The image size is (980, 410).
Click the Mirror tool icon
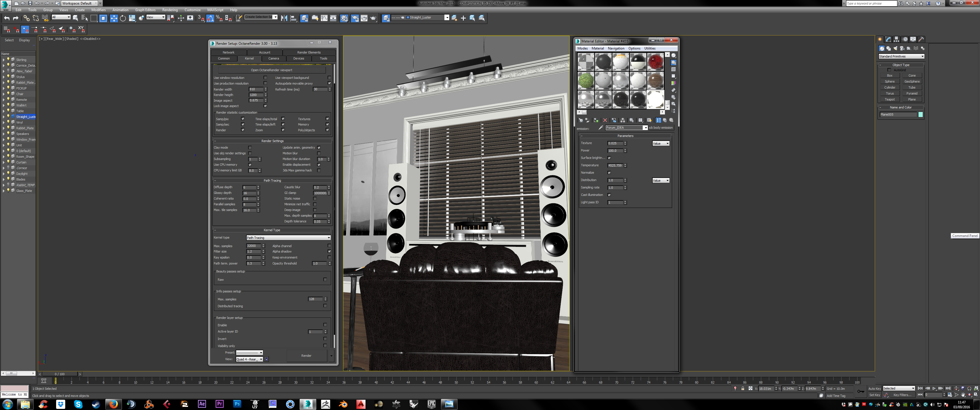pos(284,18)
